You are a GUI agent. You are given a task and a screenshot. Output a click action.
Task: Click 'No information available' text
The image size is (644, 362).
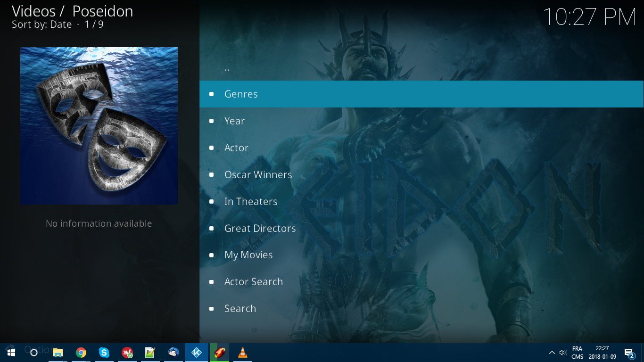pos(99,223)
